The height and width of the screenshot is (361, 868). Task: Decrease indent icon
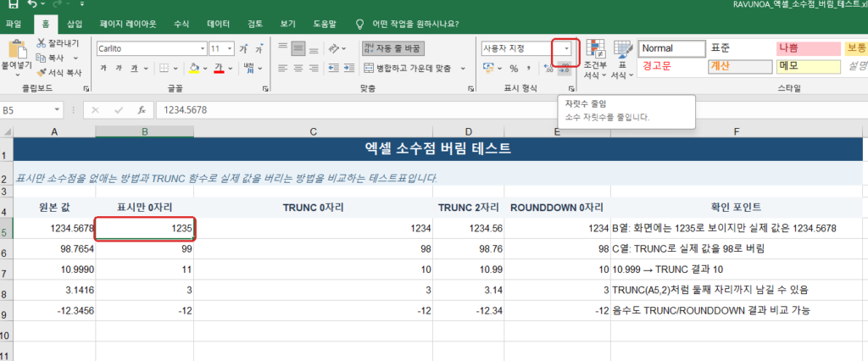pos(334,68)
